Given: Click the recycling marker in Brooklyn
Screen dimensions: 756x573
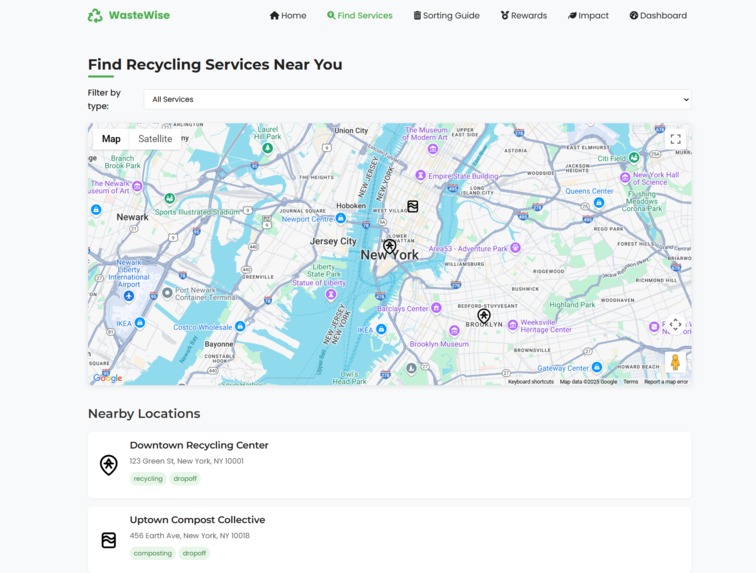Looking at the screenshot, I should pos(484,316).
